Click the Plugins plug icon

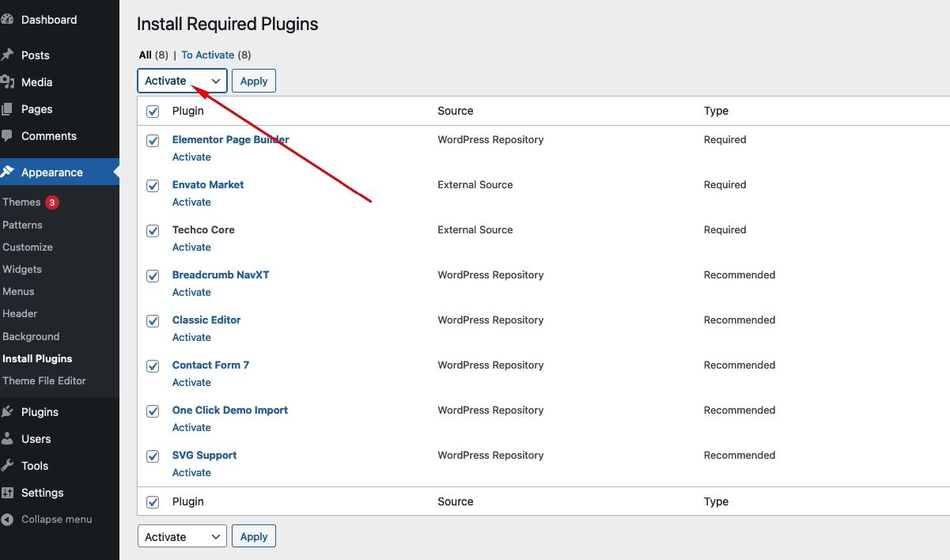pos(8,412)
